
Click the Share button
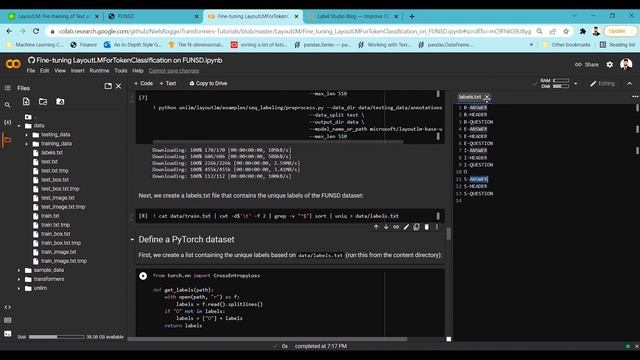587,64
